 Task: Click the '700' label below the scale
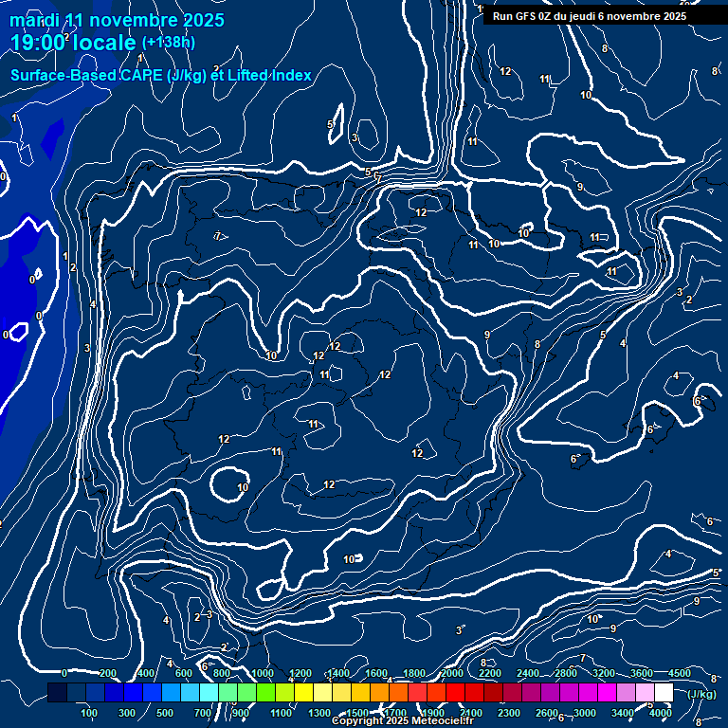[x=203, y=713]
